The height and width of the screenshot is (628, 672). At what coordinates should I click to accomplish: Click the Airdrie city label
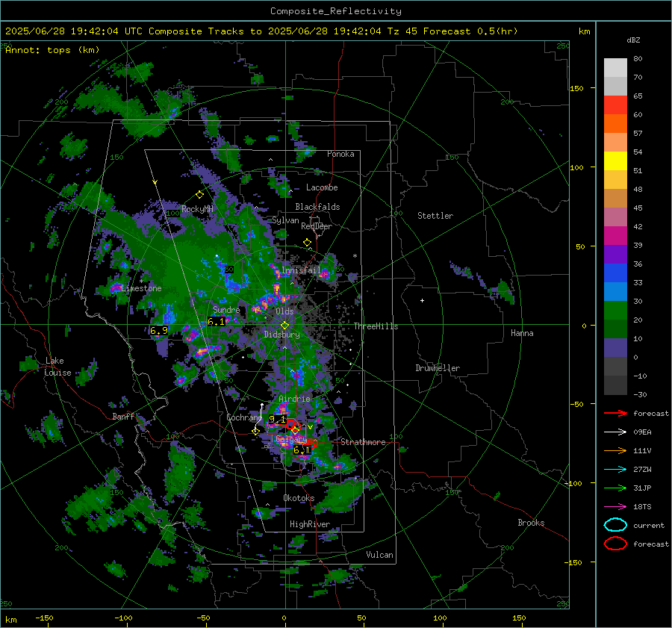(294, 399)
